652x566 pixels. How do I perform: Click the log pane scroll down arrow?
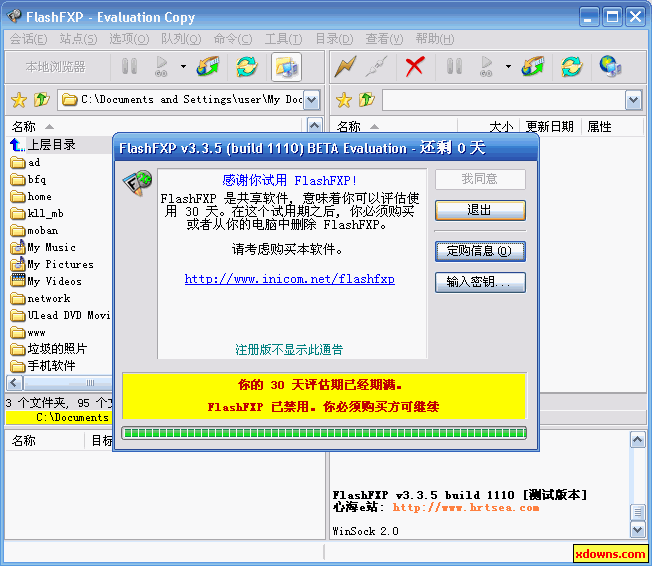[638, 529]
